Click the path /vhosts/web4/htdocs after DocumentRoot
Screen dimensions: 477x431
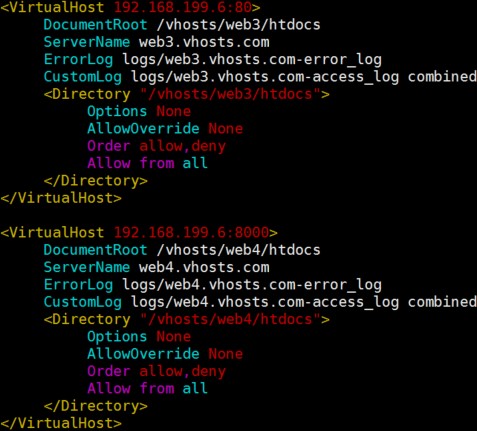pos(238,250)
